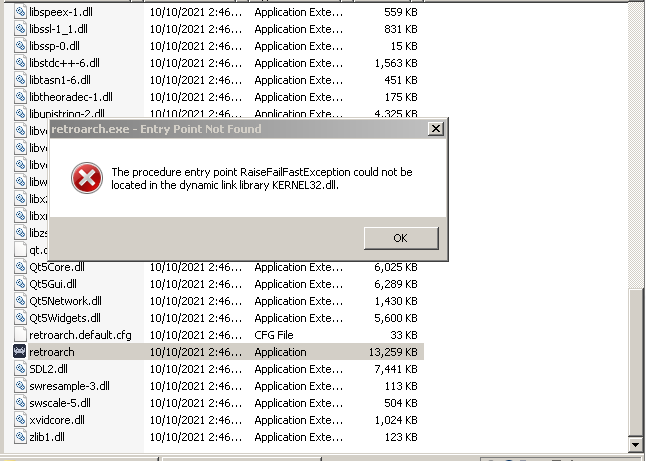Select file name swscale-5.dll
Viewport: 646px width, 461px height.
point(60,402)
